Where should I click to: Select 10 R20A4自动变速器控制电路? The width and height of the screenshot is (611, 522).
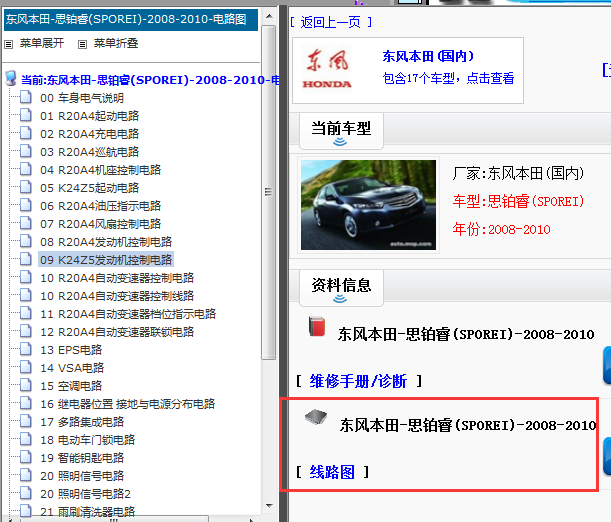[117, 278]
